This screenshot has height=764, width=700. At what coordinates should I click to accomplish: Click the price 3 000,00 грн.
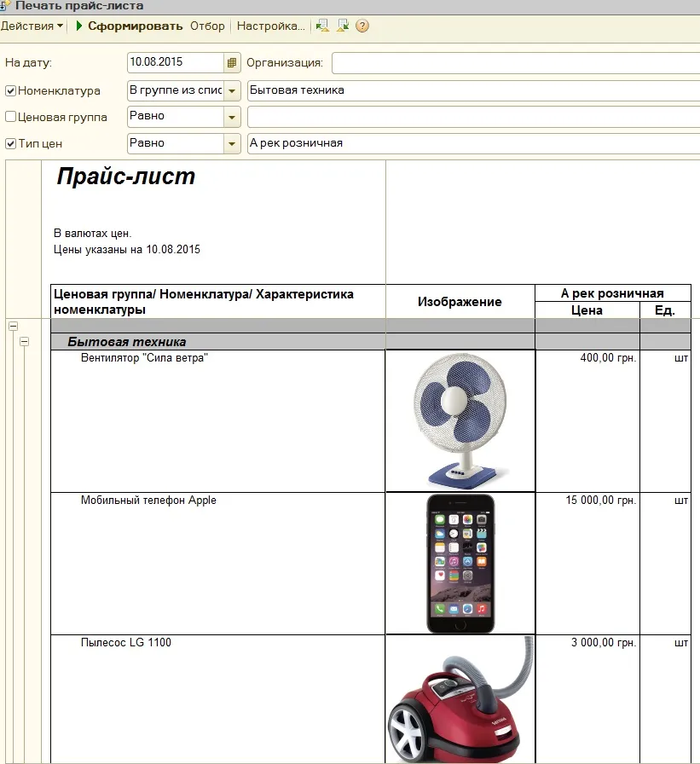click(604, 642)
